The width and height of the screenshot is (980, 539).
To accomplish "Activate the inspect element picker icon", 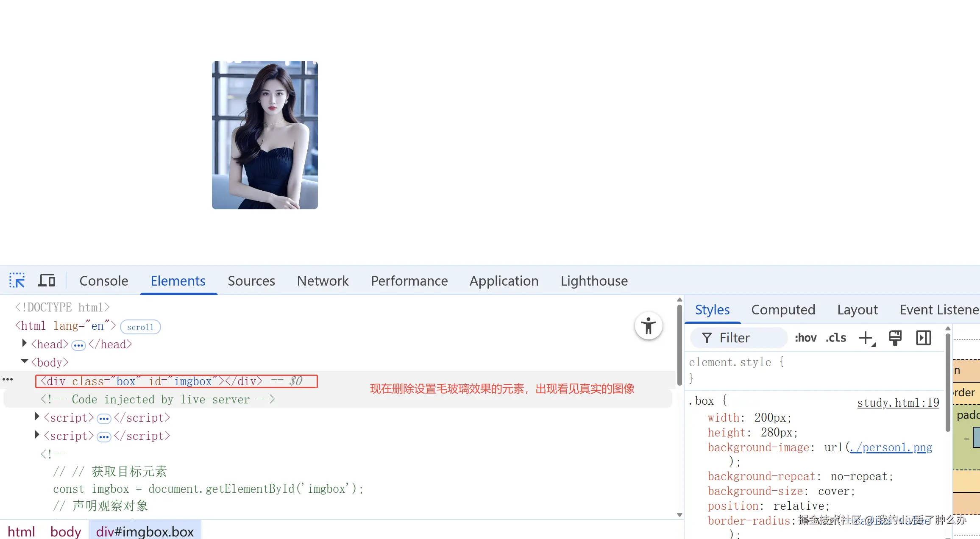I will [x=17, y=281].
